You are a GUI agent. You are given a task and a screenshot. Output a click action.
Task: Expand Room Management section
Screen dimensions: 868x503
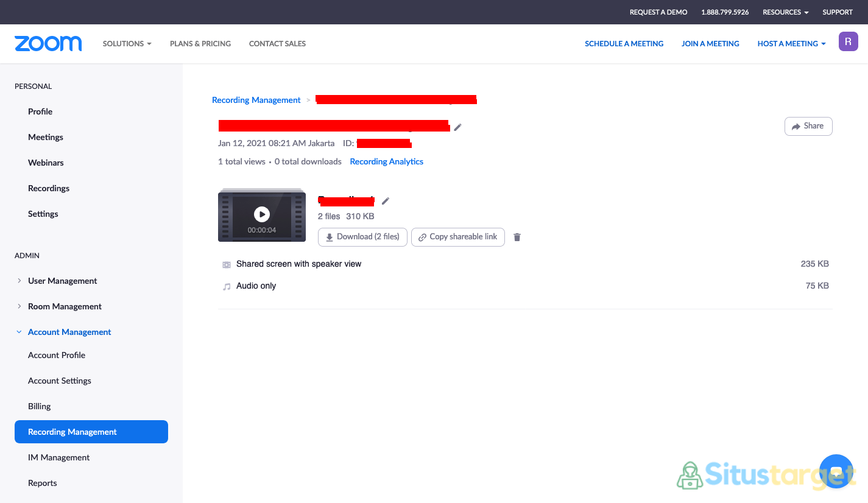[65, 306]
